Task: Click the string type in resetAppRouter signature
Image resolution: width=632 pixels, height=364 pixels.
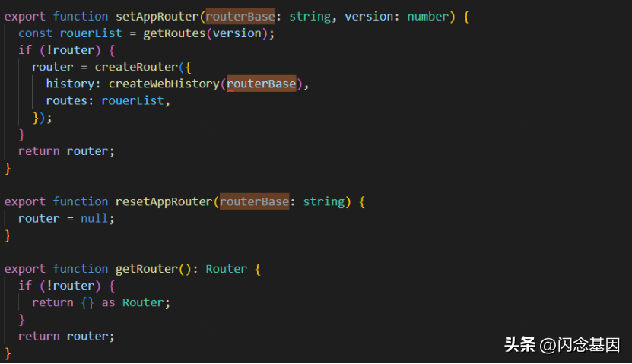Action: coord(323,201)
